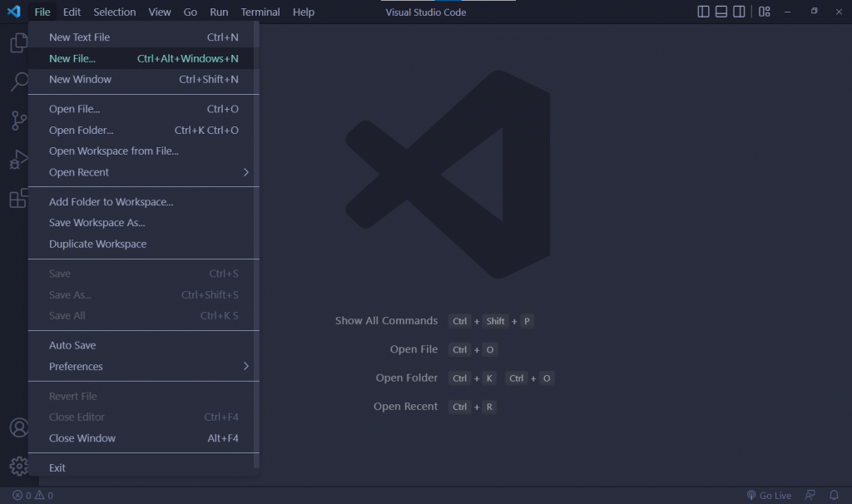852x504 pixels.
Task: Click the VS Code logo icon
Action: (x=14, y=12)
